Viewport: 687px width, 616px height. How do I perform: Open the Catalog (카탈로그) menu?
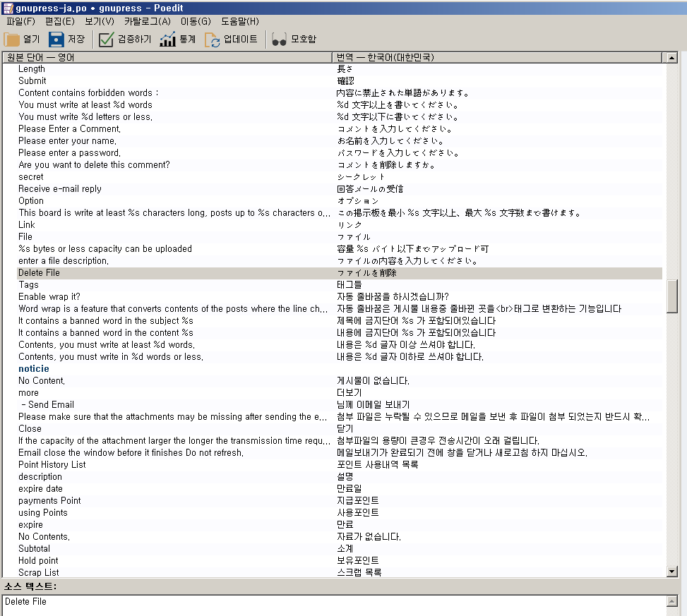147,22
